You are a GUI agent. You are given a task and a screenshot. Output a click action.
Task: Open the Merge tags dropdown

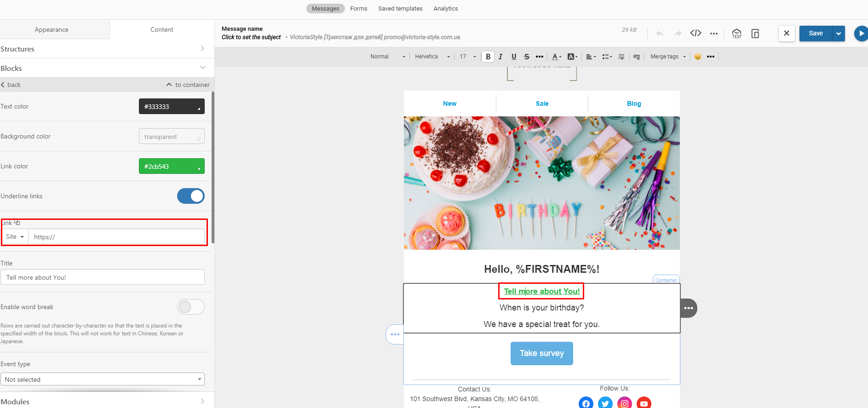668,57
